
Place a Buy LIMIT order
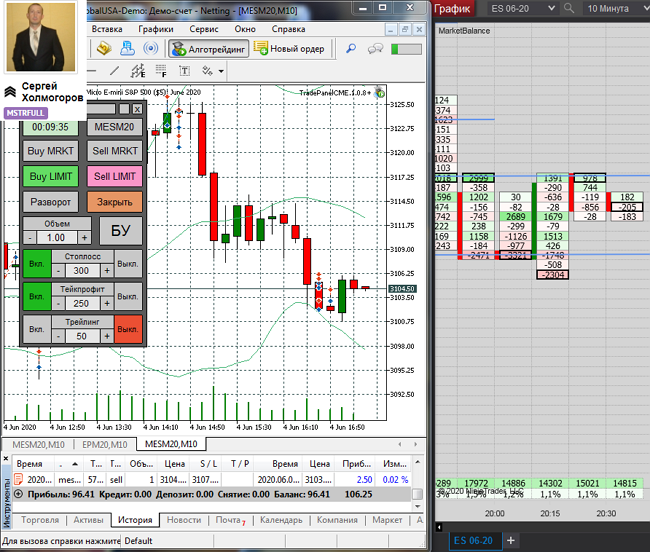pos(50,177)
